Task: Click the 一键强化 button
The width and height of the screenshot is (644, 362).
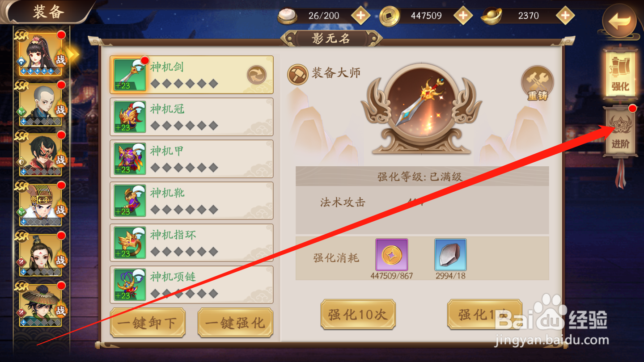Action: tap(235, 322)
